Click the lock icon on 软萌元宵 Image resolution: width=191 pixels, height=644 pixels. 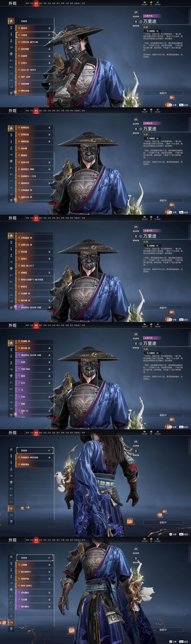49,162
